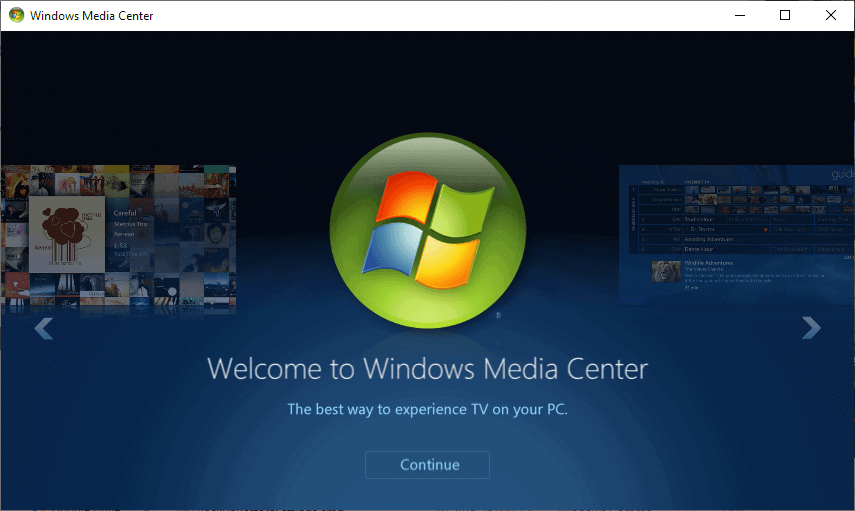Image resolution: width=855 pixels, height=511 pixels.
Task: Click 'The best way to experience TV' text
Action: click(x=428, y=410)
